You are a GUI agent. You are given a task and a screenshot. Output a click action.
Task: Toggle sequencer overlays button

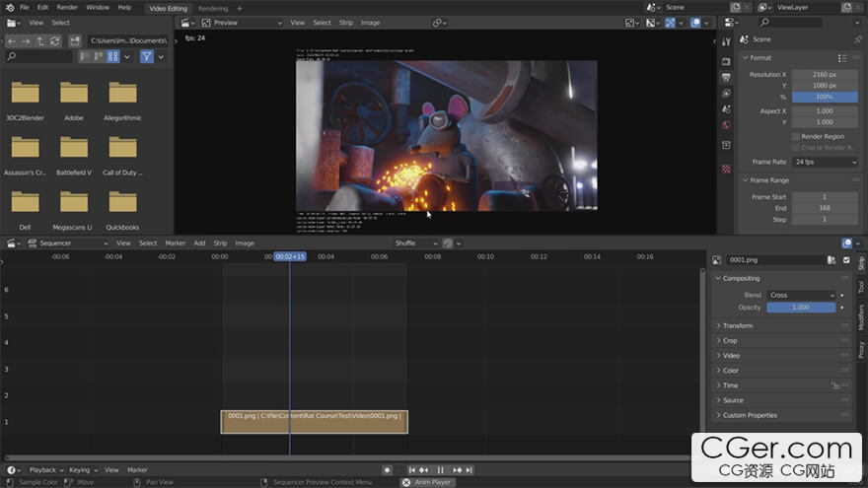pos(847,243)
